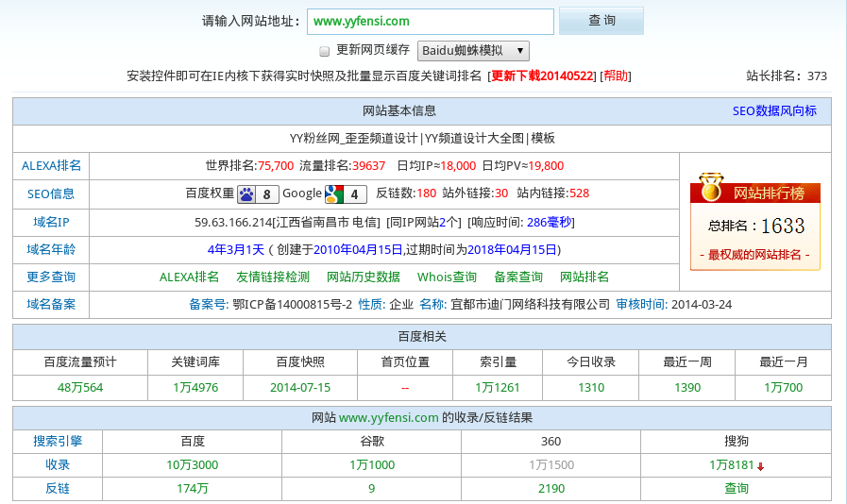Click the 网站排行榜 ranking banner
This screenshot has height=504, width=847.
click(769, 193)
